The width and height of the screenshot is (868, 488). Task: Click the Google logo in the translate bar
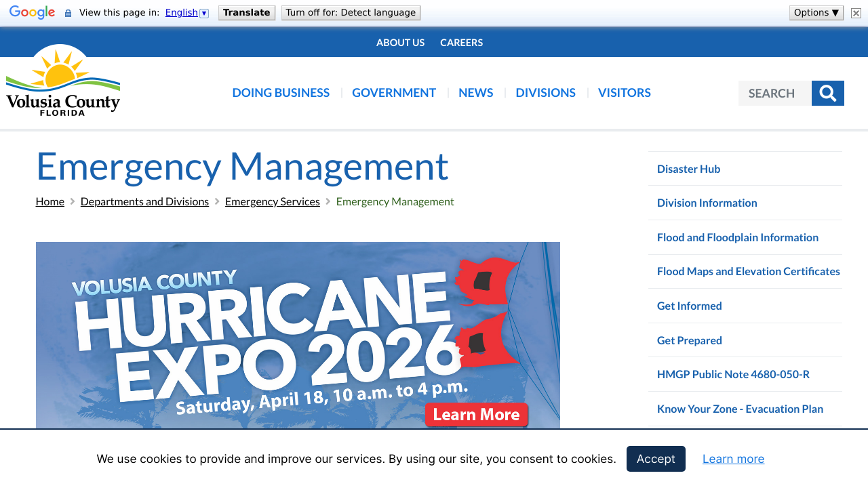(x=32, y=12)
